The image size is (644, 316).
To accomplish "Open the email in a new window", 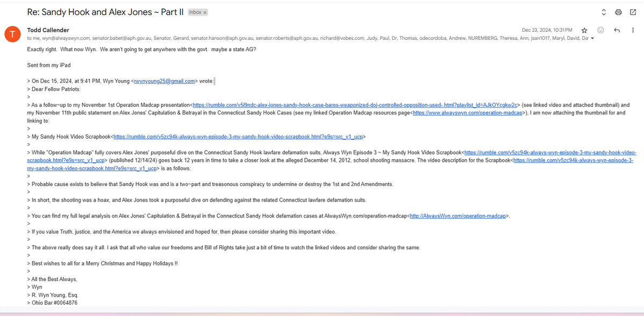I will [x=633, y=12].
